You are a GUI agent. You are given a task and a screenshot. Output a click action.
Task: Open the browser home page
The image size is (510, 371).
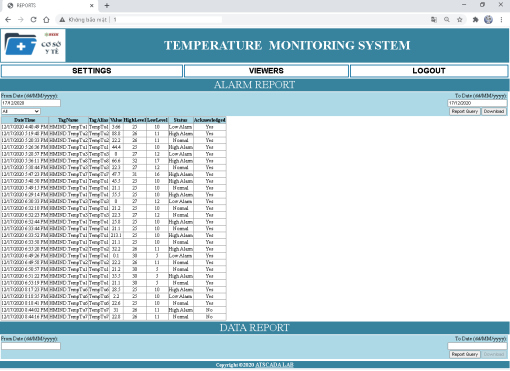(x=46, y=20)
